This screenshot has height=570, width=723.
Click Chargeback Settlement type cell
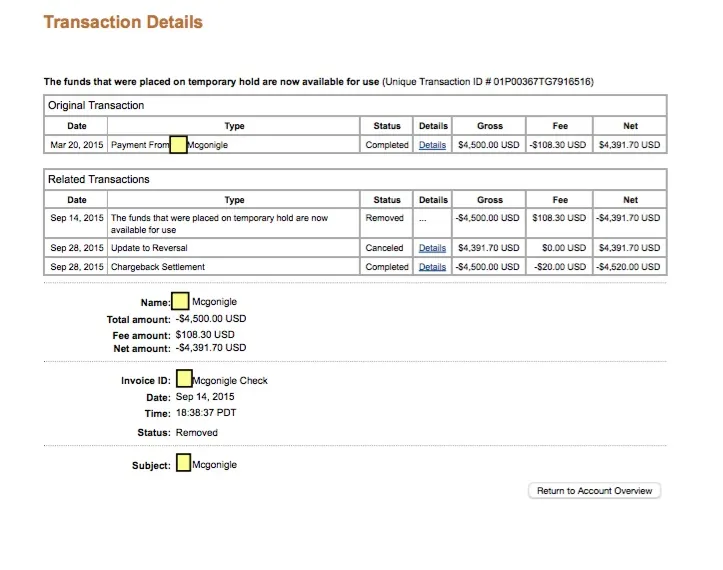coord(233,267)
